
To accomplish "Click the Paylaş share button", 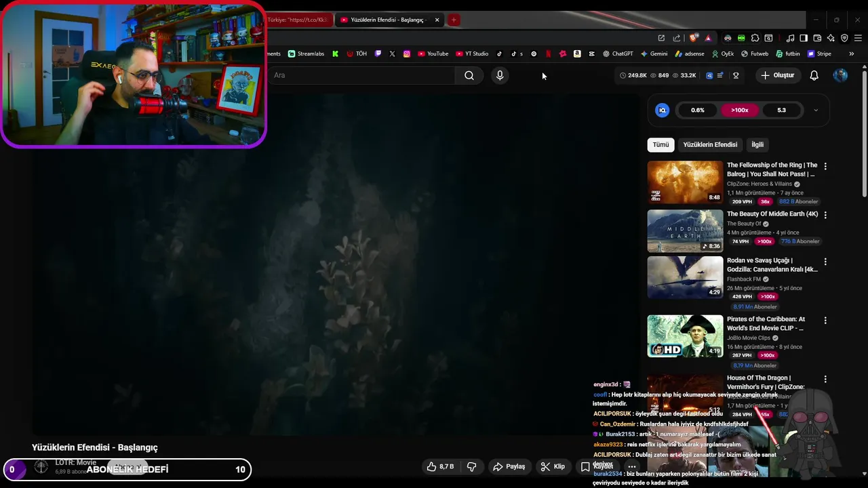I will point(509,466).
